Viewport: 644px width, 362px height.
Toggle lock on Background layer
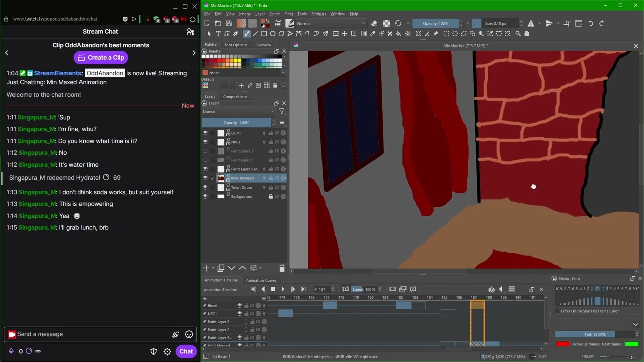coord(270,197)
